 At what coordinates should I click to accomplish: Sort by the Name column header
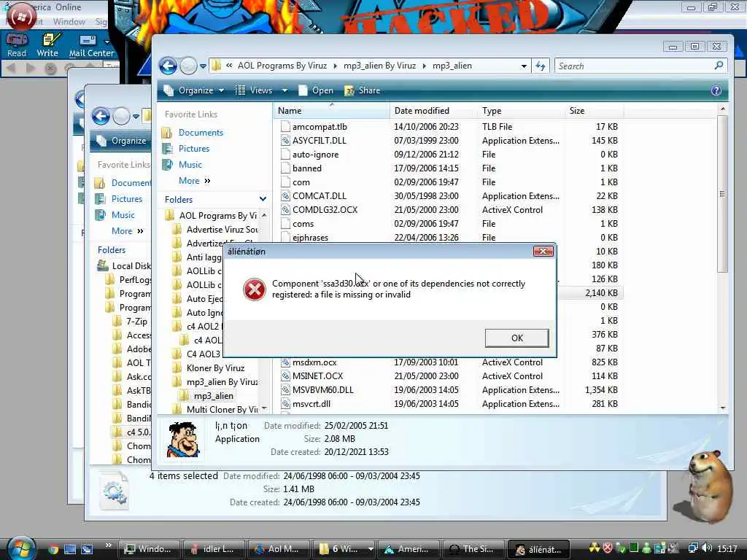[x=332, y=111]
